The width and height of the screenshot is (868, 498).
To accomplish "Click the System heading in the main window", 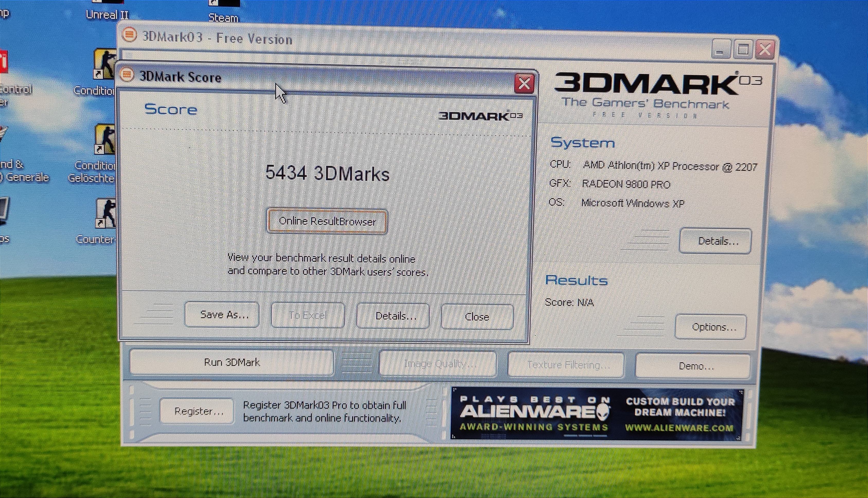I will click(582, 142).
